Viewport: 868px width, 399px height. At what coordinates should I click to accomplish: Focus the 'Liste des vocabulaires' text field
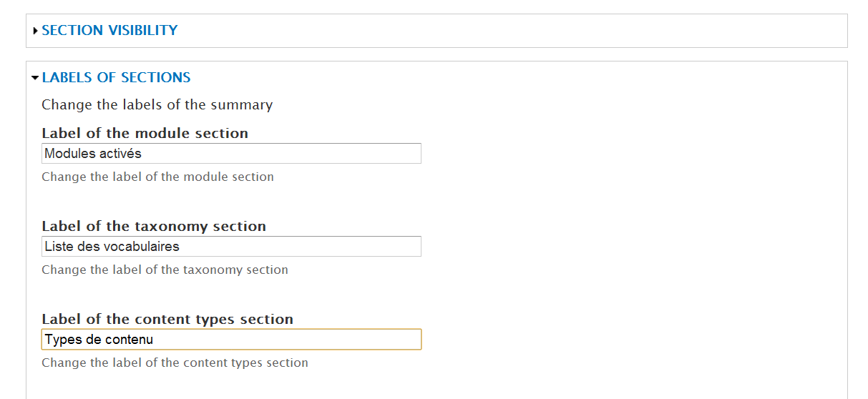[x=231, y=246]
